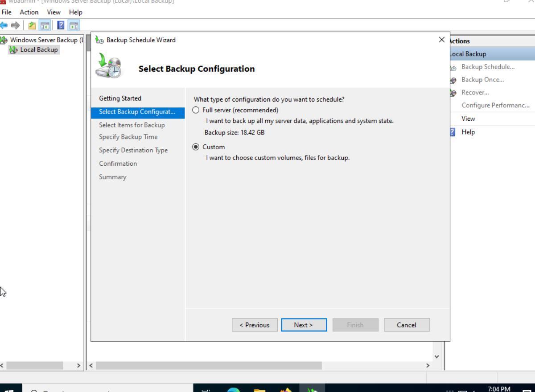The image size is (535, 392).
Task: Click the console tree scrollbar left arrow
Action: [x=2, y=365]
